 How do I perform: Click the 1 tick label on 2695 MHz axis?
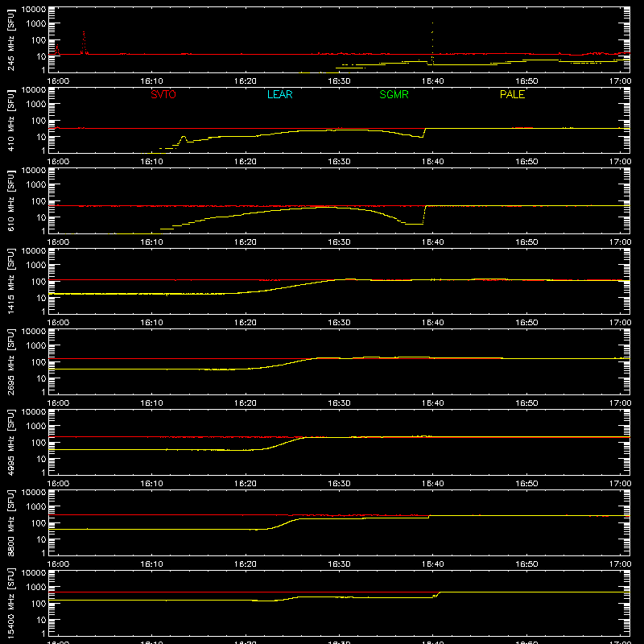[x=43, y=392]
